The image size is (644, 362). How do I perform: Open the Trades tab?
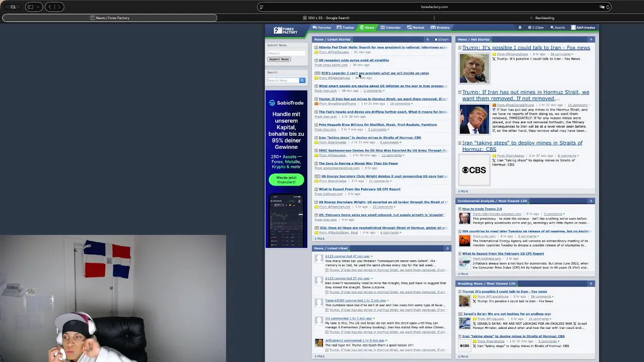pyautogui.click(x=345, y=28)
